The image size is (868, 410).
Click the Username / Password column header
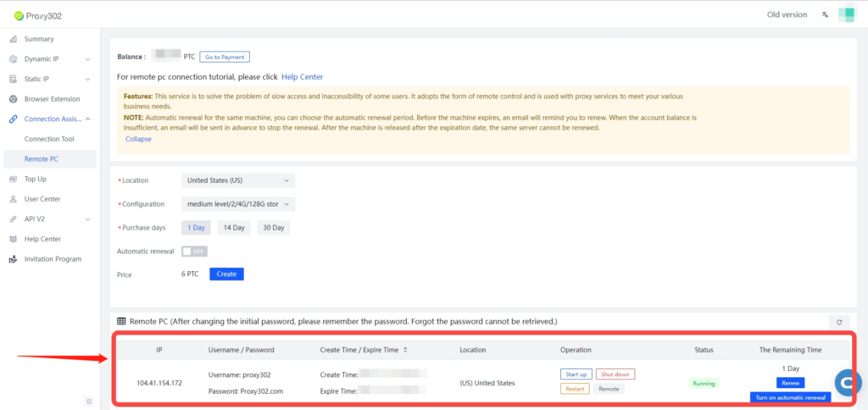242,350
